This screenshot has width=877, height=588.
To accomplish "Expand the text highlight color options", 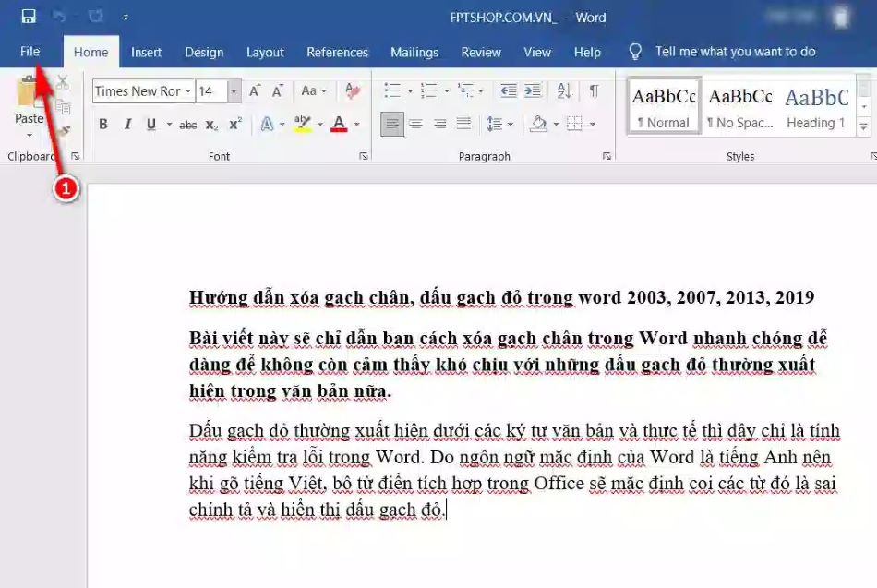I will click(318, 126).
